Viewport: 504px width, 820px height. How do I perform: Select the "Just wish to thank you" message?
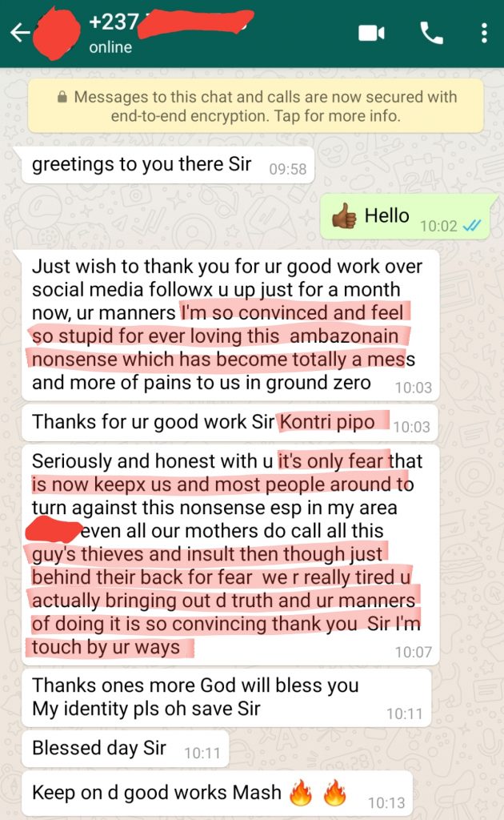click(x=230, y=325)
